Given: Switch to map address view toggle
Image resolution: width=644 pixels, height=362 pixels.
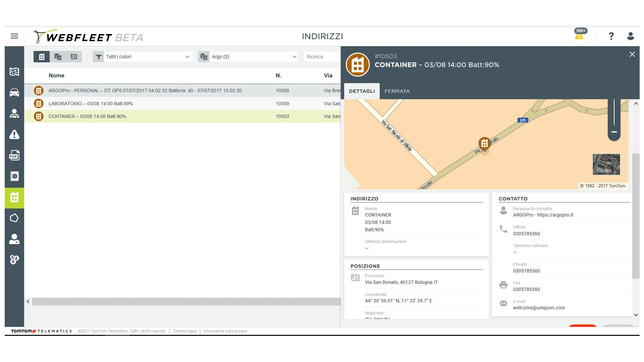Looking at the screenshot, I should tap(74, 57).
